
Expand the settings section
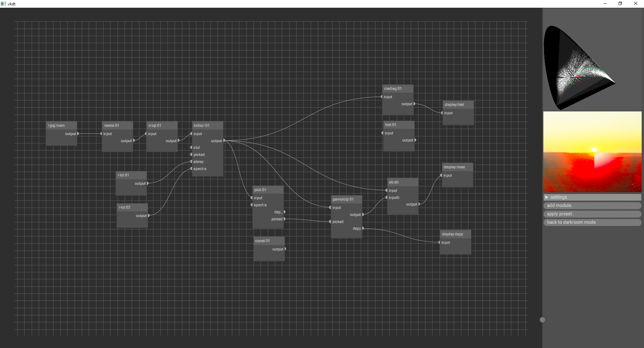pyautogui.click(x=592, y=197)
